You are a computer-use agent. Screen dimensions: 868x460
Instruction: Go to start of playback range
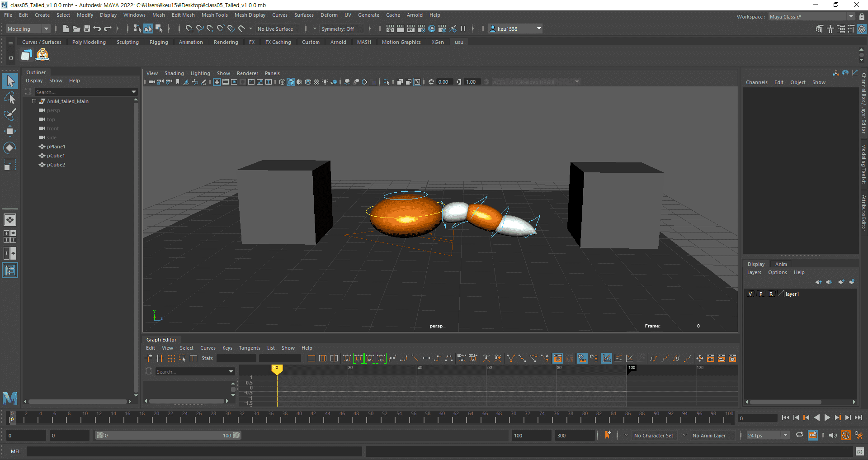(785, 418)
